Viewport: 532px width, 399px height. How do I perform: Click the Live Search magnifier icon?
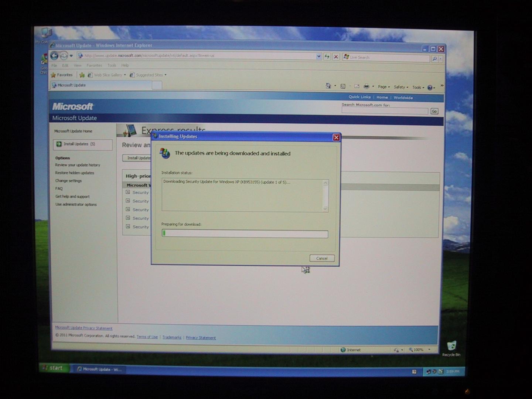(434, 58)
